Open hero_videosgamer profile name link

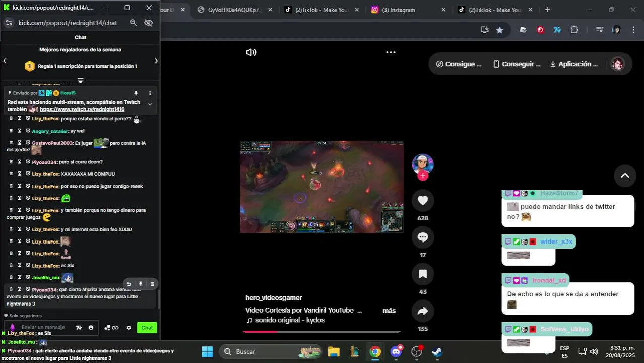tap(274, 298)
